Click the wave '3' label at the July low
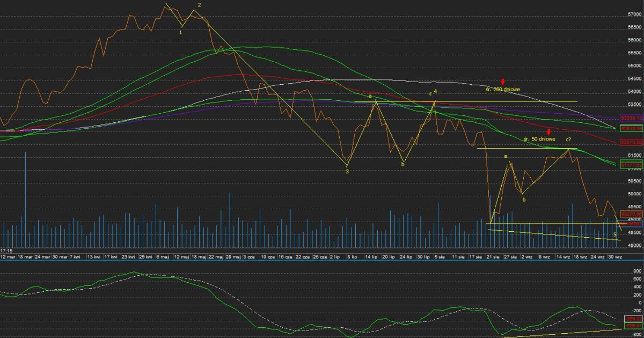 pyautogui.click(x=347, y=172)
